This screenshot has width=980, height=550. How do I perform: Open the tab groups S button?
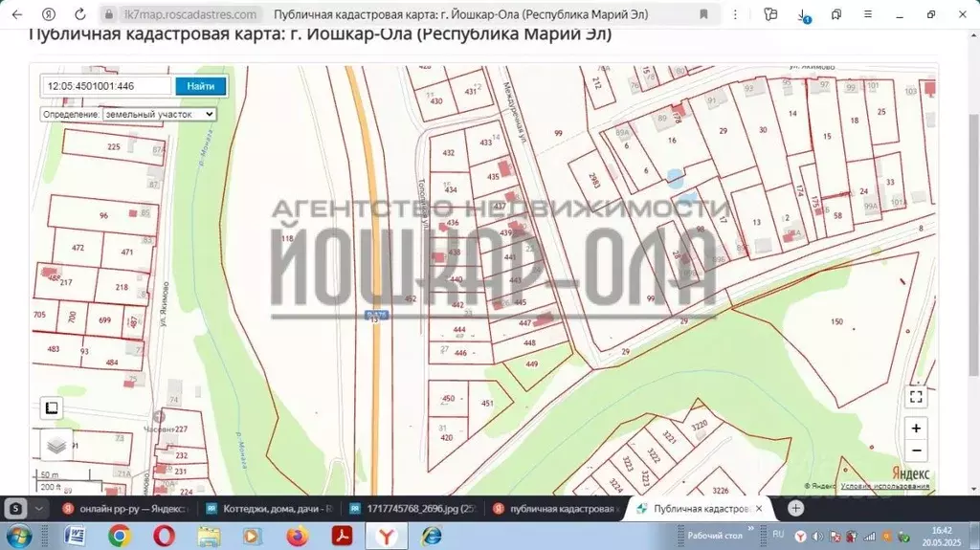point(15,509)
